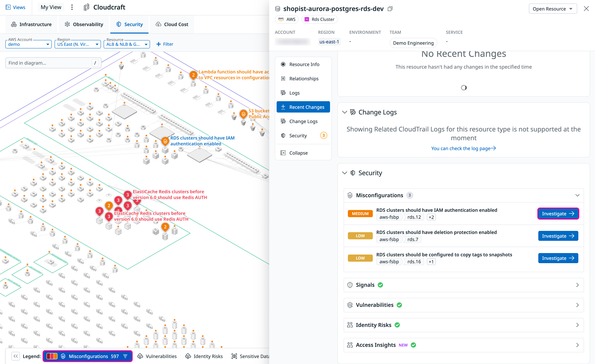Investigate IAM authentication misconfiguration

tap(558, 214)
